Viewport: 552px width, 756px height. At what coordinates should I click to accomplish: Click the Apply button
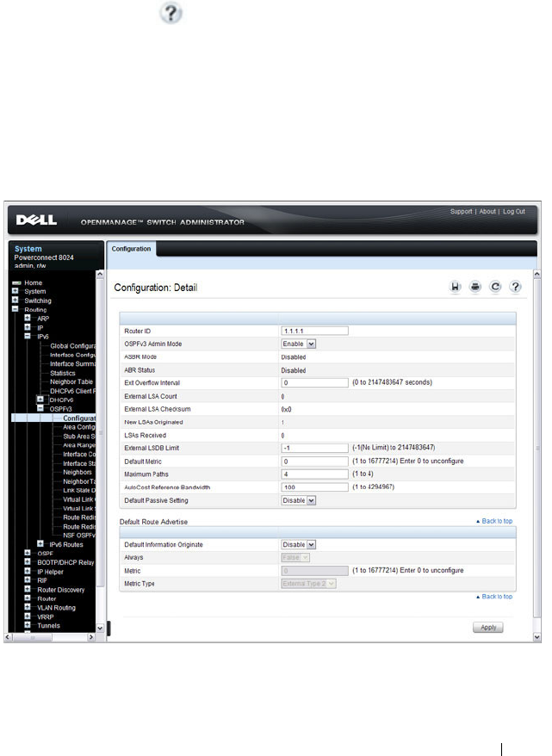(x=488, y=627)
